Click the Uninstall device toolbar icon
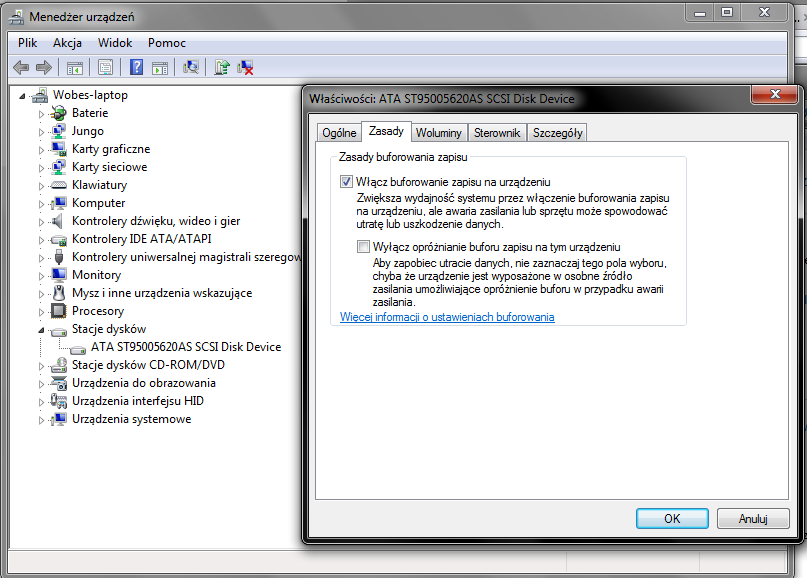This screenshot has height=578, width=807. click(x=245, y=67)
